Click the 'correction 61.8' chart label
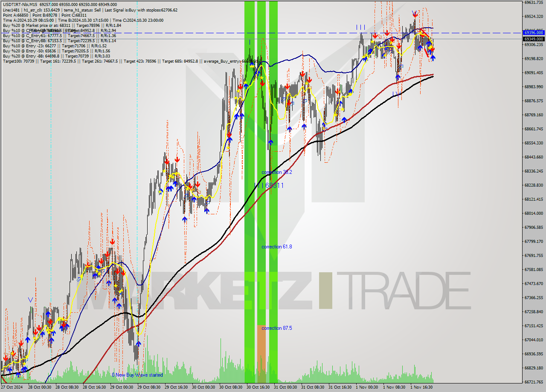 277,247
